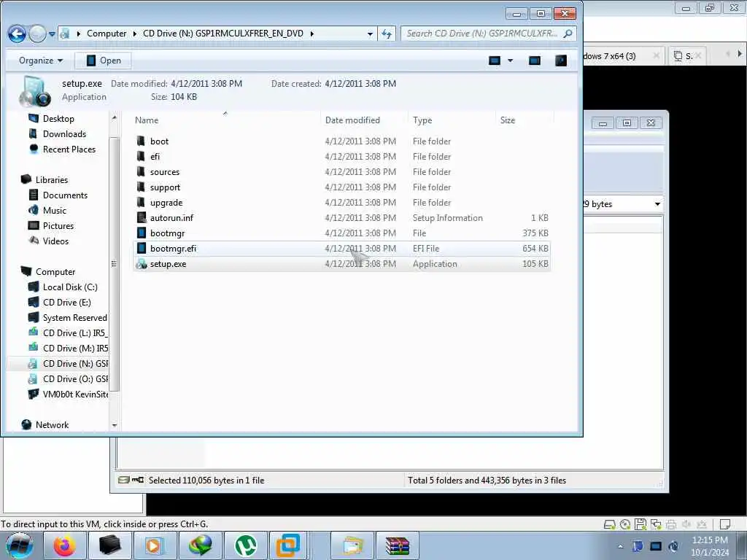747x560 pixels.
Task: Click Desktop in the navigation pane
Action: [58, 119]
